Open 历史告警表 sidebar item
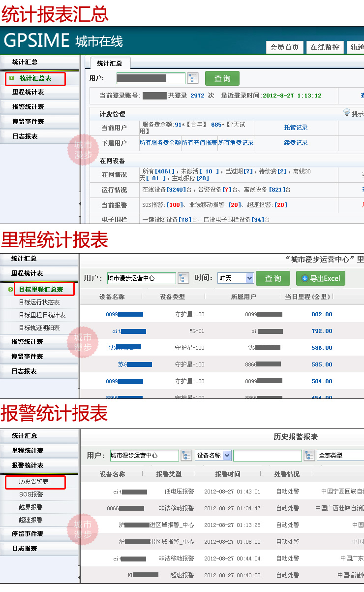This screenshot has height=592, width=364. (34, 482)
